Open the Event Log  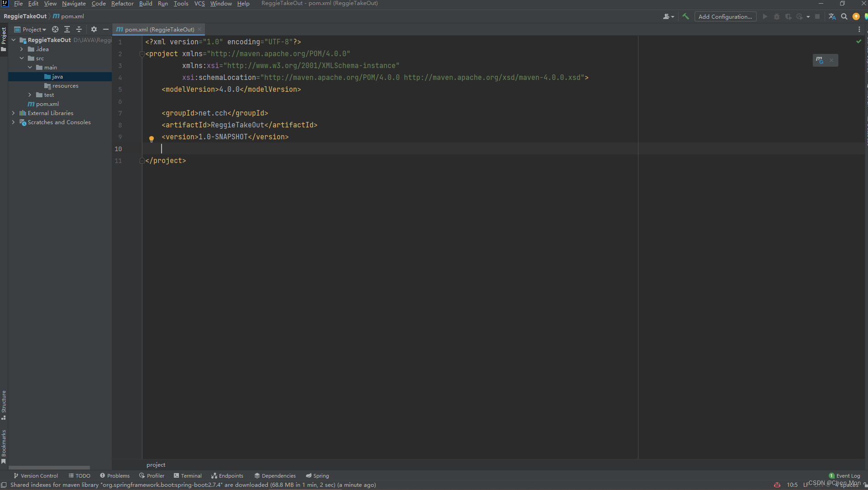click(x=844, y=476)
